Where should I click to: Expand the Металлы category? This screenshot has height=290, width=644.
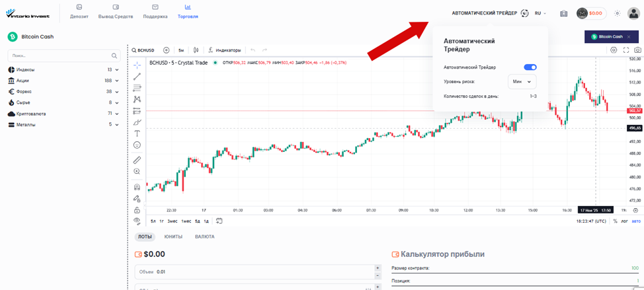click(63, 124)
